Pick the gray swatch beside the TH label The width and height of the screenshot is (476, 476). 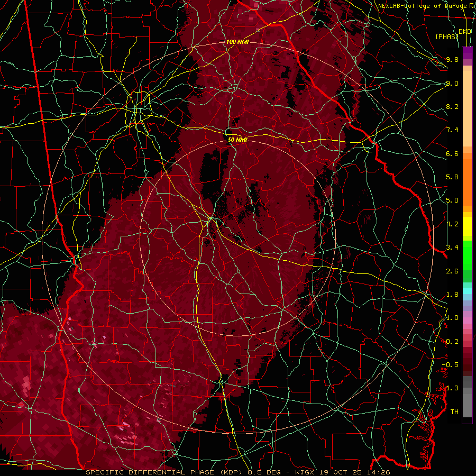[467, 405]
